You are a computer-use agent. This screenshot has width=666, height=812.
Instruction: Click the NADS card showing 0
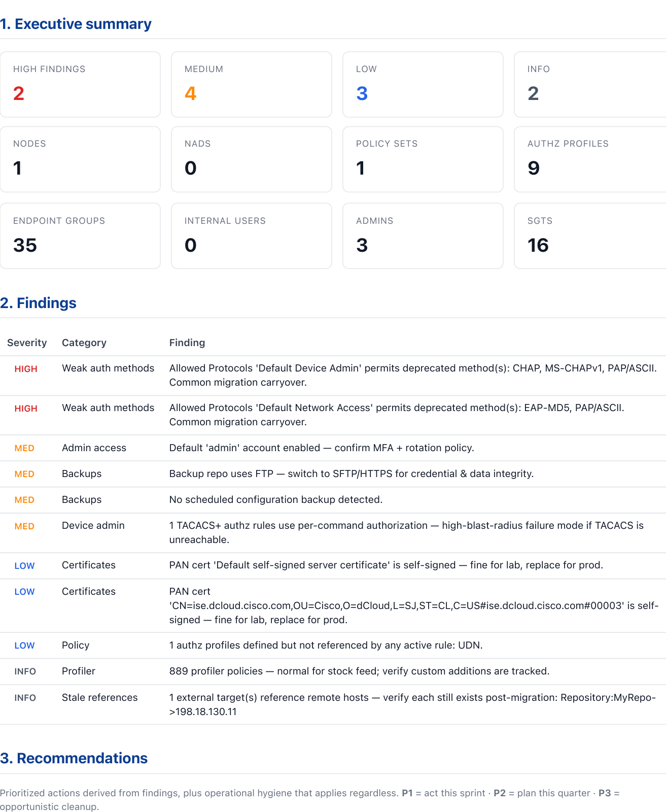(x=252, y=159)
